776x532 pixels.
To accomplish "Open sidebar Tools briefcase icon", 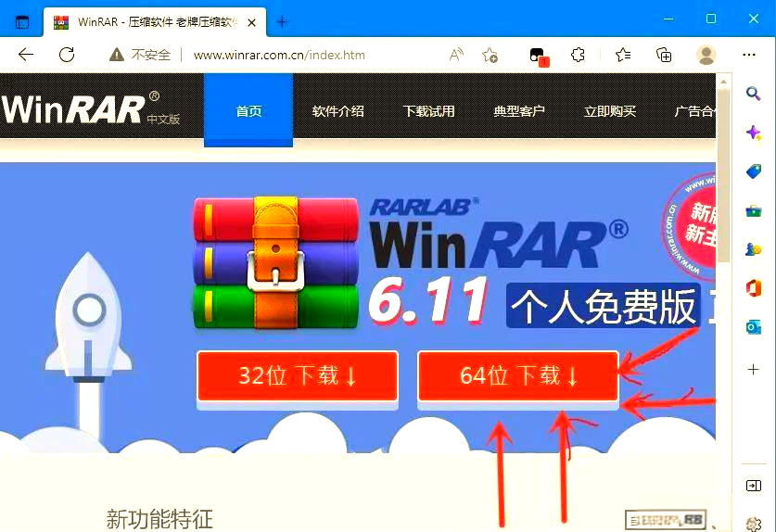I will tap(753, 210).
